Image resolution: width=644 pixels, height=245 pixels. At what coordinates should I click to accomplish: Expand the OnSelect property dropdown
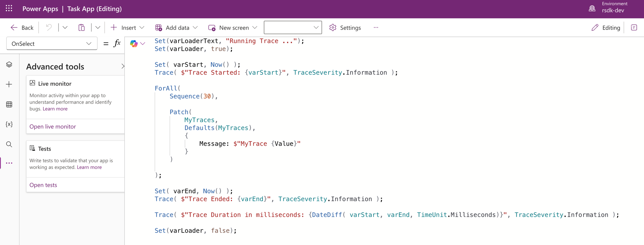52,44
